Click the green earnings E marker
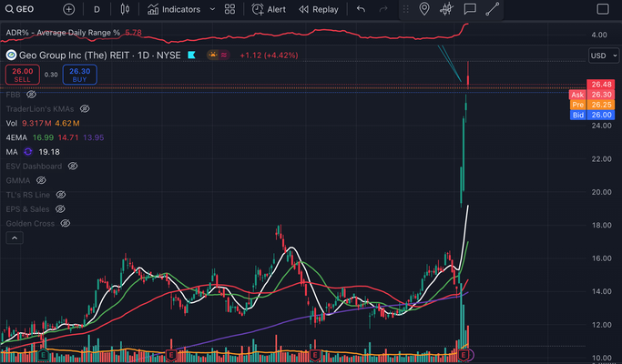 pos(43,355)
